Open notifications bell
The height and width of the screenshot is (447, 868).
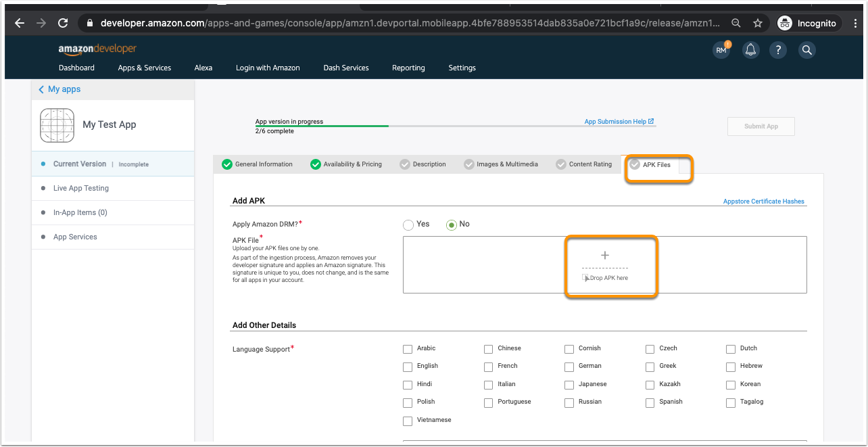click(x=750, y=50)
